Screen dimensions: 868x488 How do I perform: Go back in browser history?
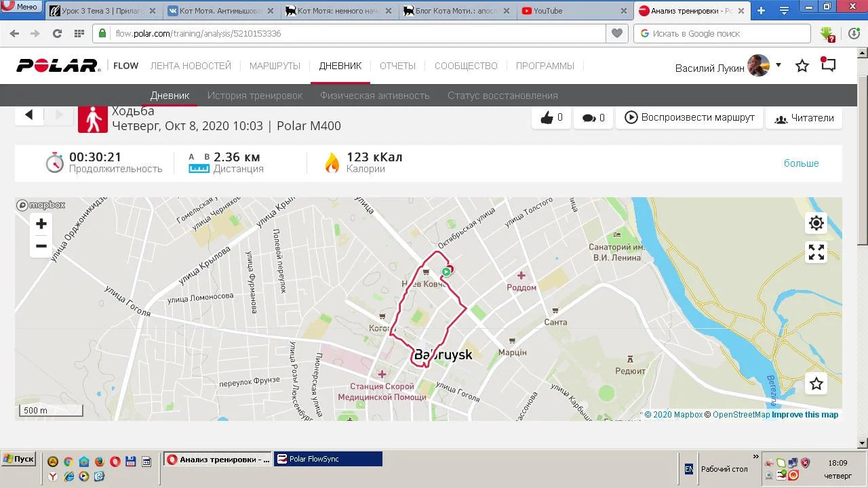point(14,34)
